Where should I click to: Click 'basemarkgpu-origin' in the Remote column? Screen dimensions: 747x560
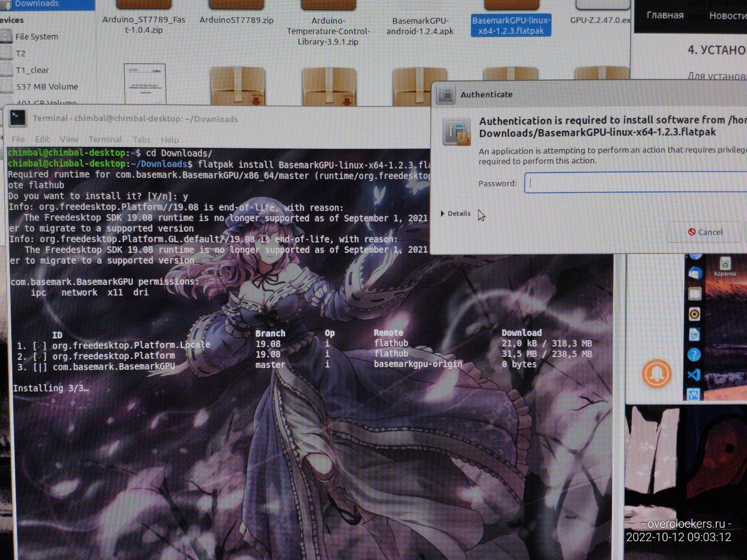point(418,364)
